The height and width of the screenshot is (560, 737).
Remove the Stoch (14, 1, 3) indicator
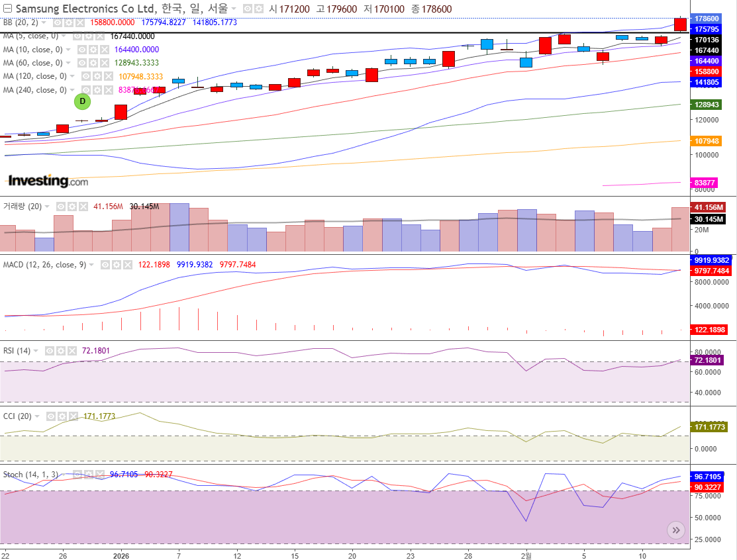click(x=100, y=475)
